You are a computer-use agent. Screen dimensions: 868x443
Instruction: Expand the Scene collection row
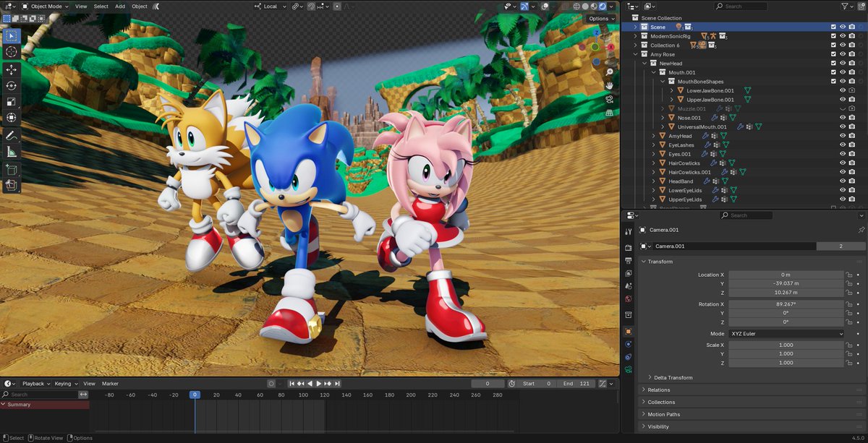(635, 27)
